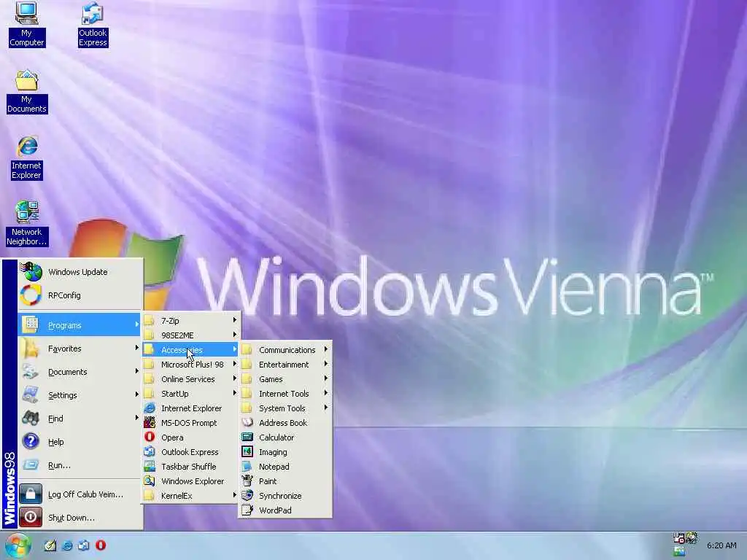Click Log Off Calub Veim... text
The height and width of the screenshot is (560, 747).
pyautogui.click(x=86, y=494)
